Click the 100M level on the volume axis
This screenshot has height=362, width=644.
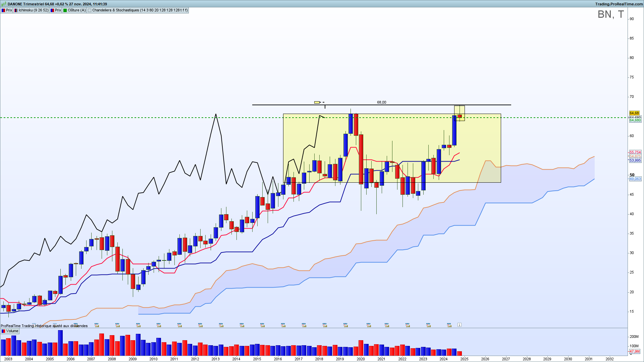click(634, 346)
